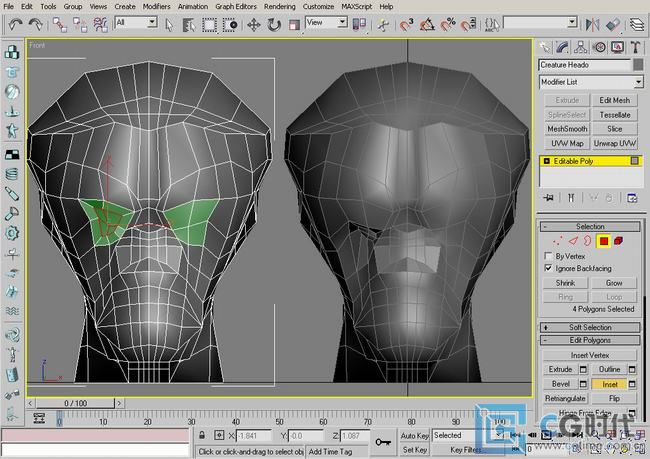Activate the Select and Move tool
650x459 pixels.
pyautogui.click(x=253, y=25)
